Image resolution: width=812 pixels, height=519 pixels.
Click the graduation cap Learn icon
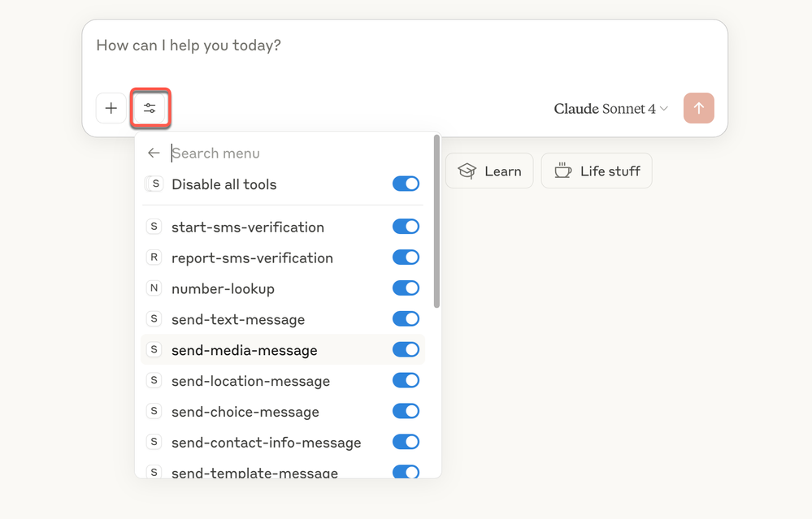point(467,171)
